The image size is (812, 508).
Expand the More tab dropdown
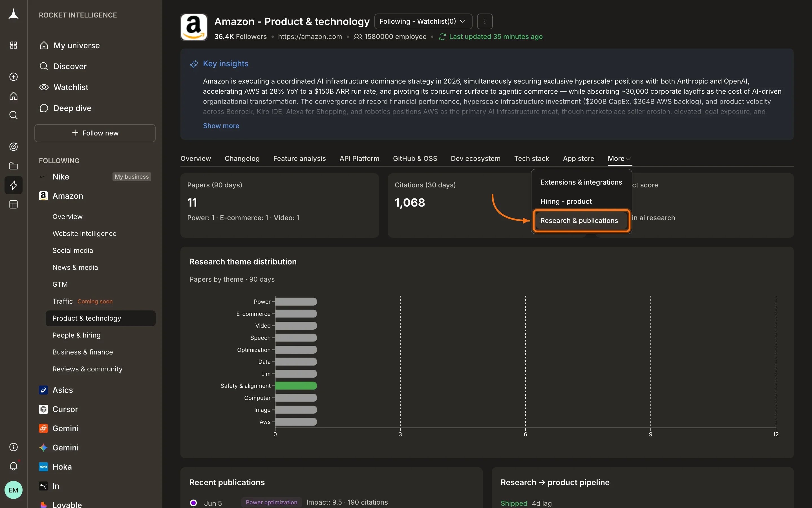tap(620, 159)
